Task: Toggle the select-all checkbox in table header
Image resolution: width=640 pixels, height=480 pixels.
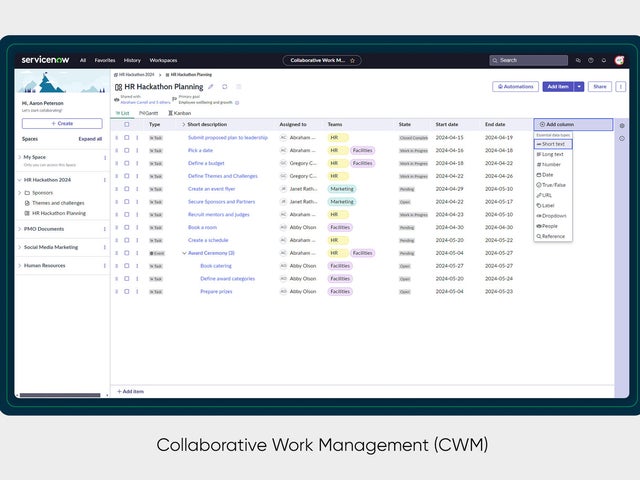Action: (x=127, y=124)
